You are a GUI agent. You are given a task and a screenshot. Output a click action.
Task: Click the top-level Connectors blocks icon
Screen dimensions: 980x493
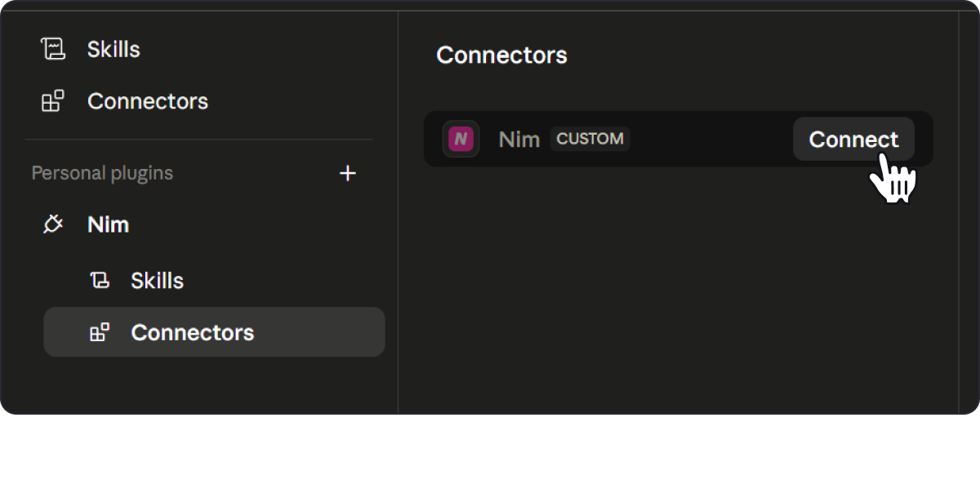(53, 101)
